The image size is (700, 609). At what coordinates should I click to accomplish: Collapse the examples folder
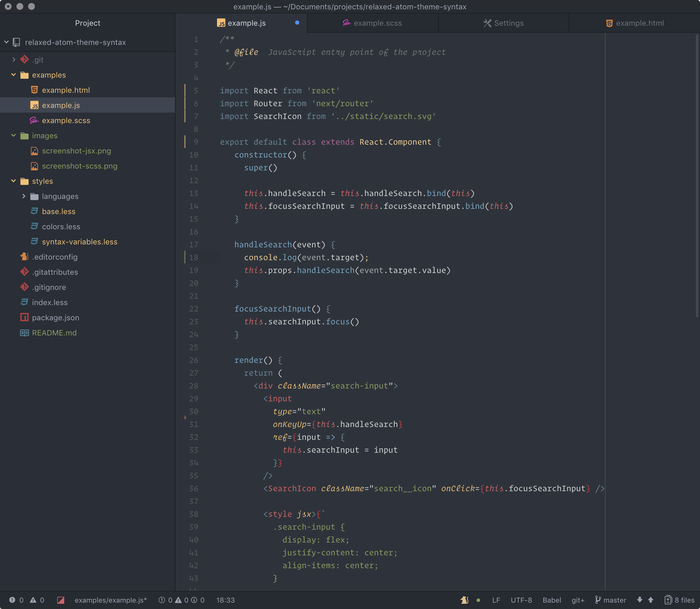tap(14, 75)
